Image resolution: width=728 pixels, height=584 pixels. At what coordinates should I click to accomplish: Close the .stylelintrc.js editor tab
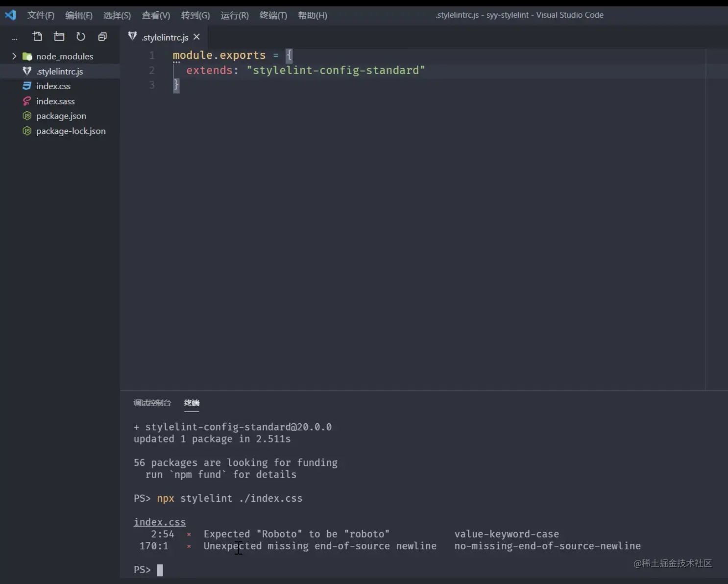click(197, 37)
